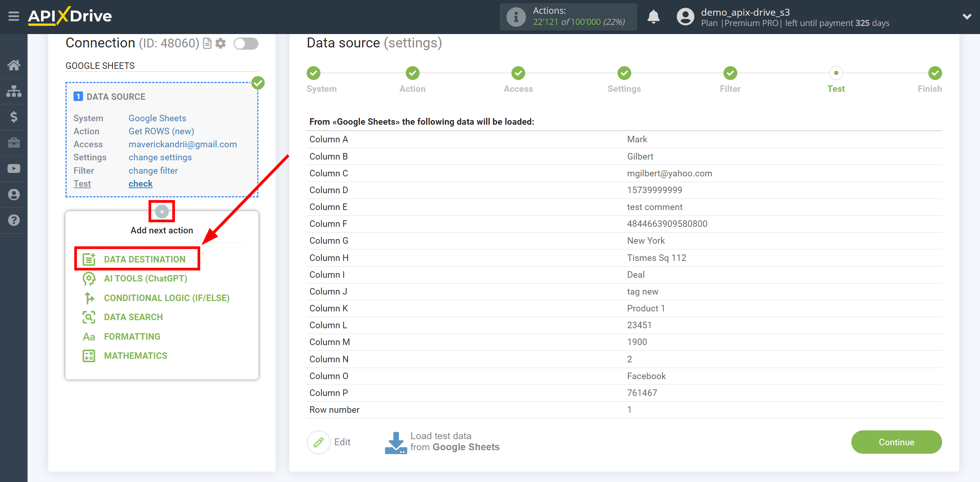Click the plus add action button
Image resolution: width=980 pixels, height=482 pixels.
[x=162, y=212]
